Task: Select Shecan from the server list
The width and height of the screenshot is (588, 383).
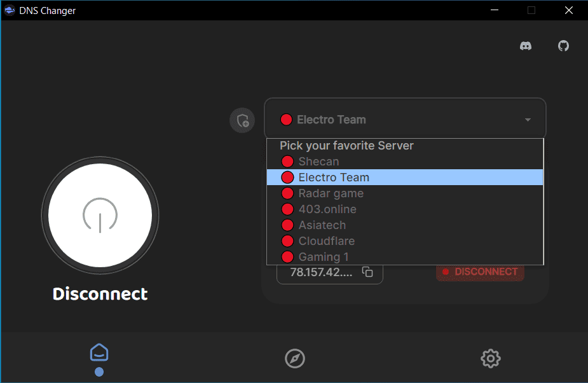Action: click(x=405, y=162)
